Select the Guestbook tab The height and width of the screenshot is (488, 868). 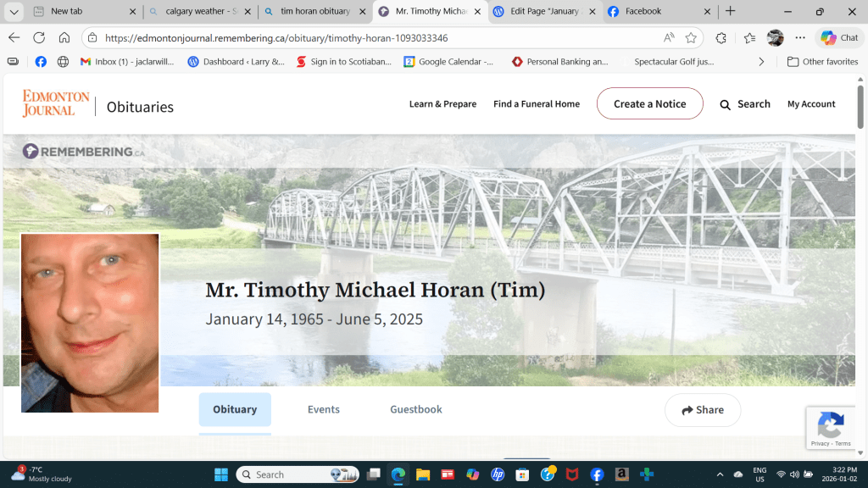click(x=415, y=409)
